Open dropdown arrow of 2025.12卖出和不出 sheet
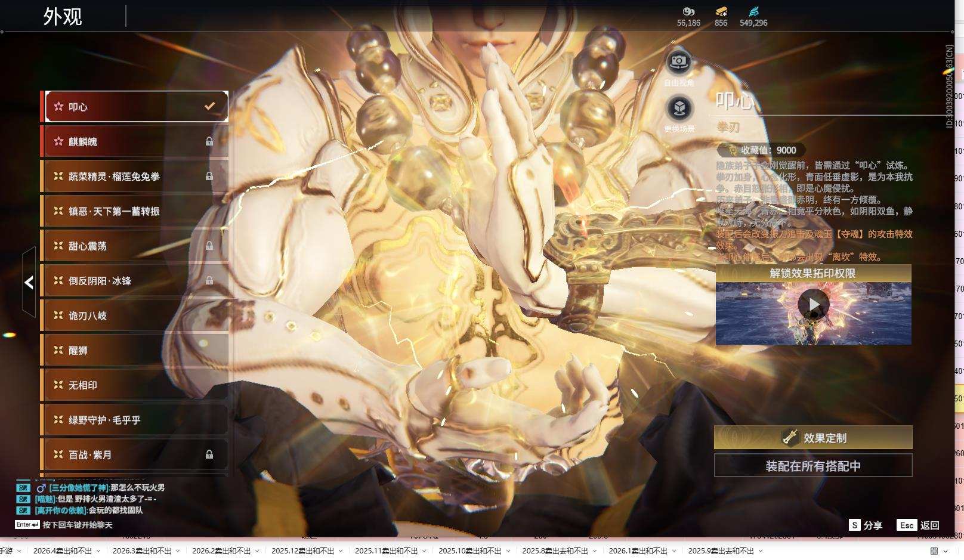Screen dimensions: 964x560 (x=341, y=551)
